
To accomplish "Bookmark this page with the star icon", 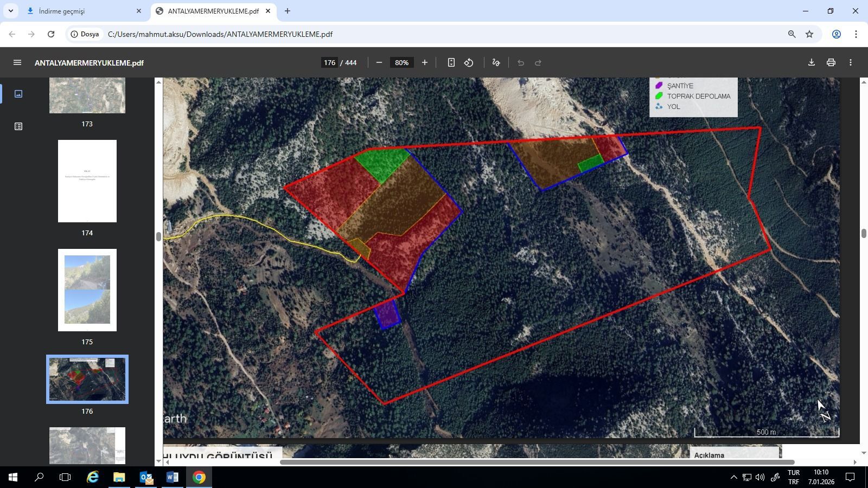I will (809, 34).
